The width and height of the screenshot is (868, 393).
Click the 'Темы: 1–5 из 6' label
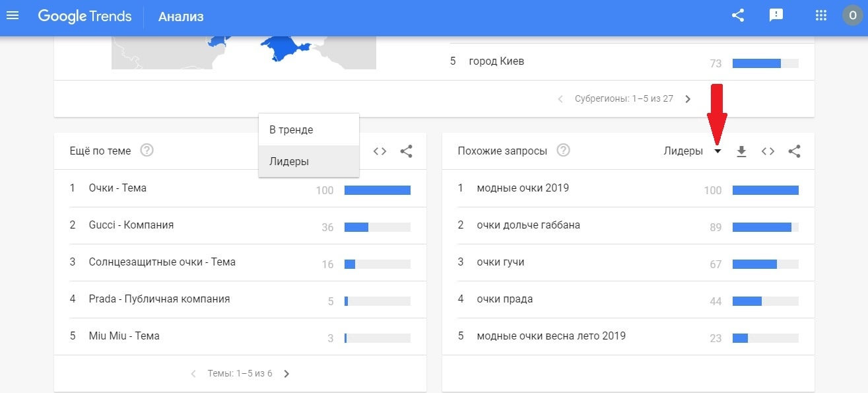tap(240, 374)
